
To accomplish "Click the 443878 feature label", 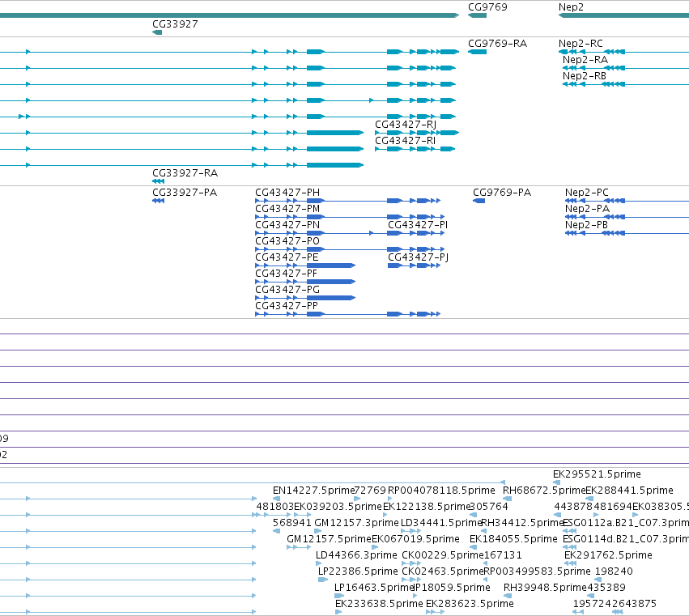I will (x=573, y=507).
